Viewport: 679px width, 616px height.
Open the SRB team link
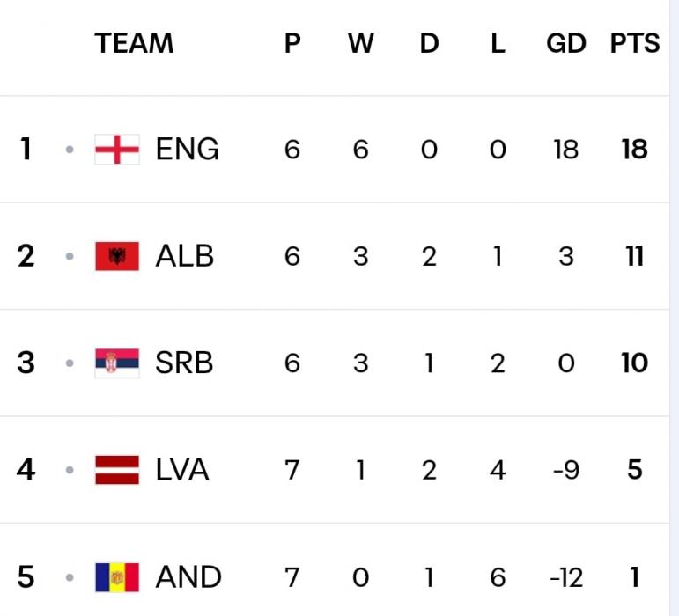(184, 363)
